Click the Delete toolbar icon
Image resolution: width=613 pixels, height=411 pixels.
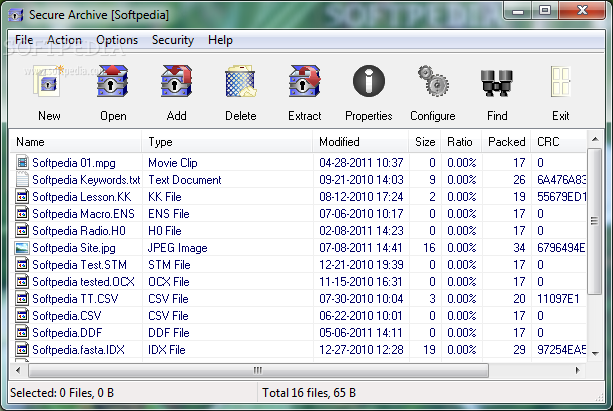point(240,81)
